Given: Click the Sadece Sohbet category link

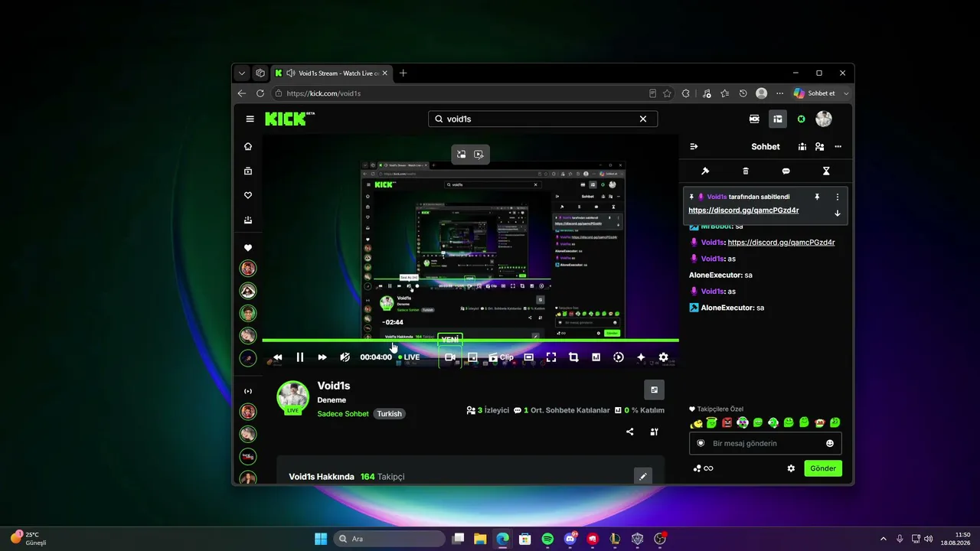Looking at the screenshot, I should [343, 414].
